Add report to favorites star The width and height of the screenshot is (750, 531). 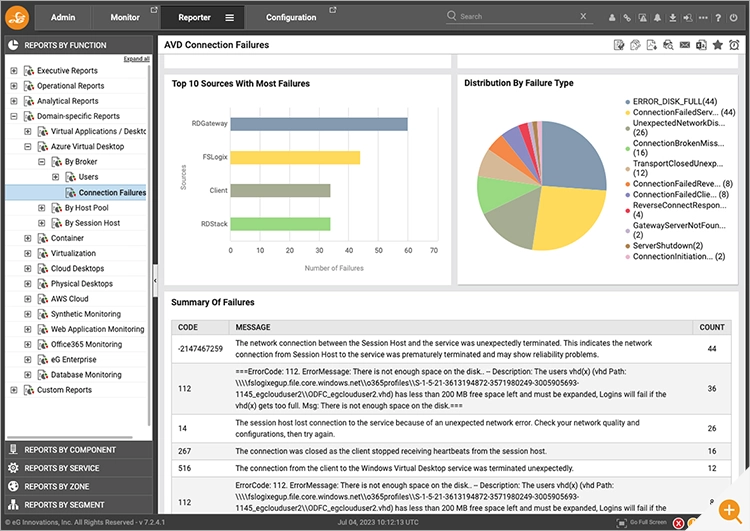pyautogui.click(x=717, y=44)
